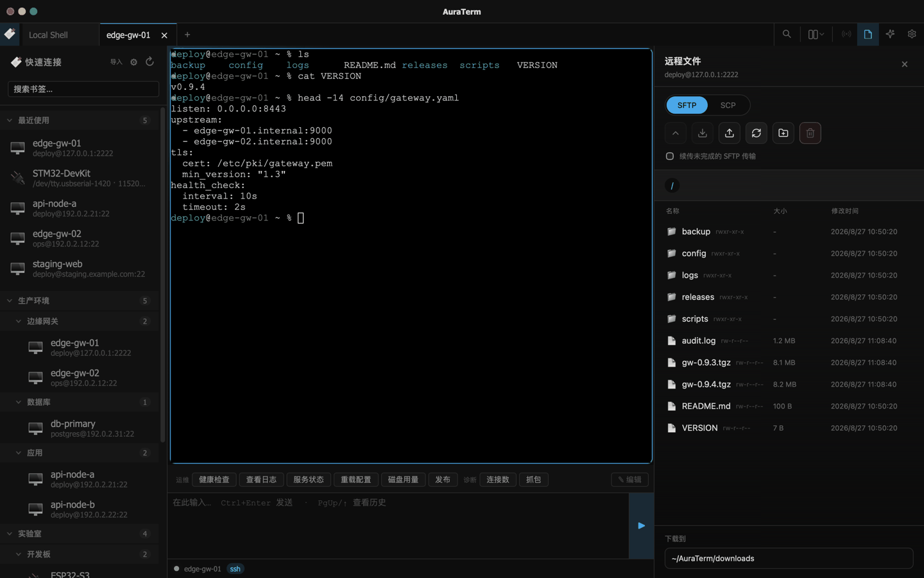Send command with blue arrow button

(642, 525)
